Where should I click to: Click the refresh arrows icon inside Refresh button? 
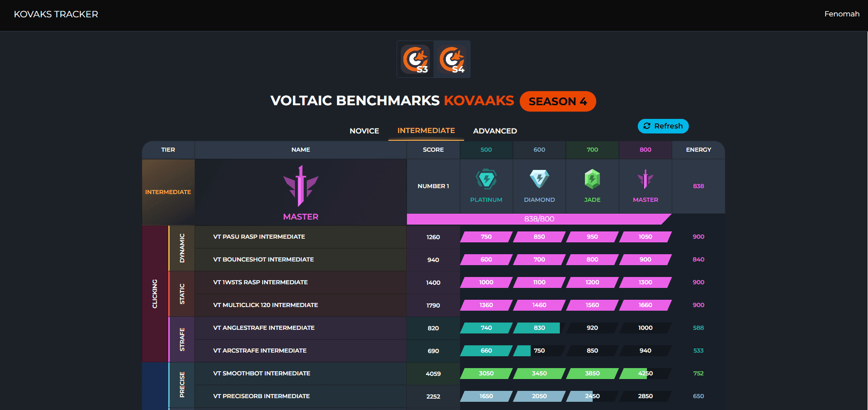click(646, 126)
